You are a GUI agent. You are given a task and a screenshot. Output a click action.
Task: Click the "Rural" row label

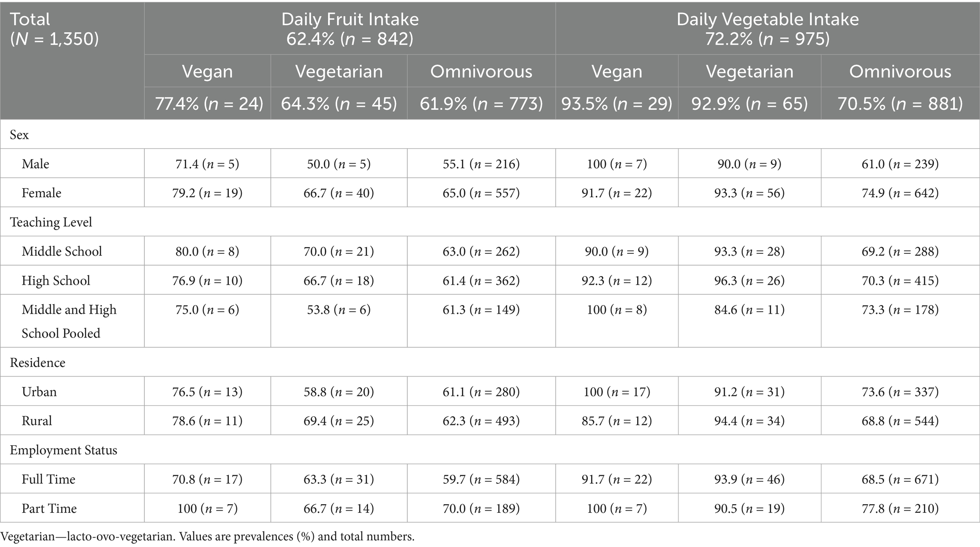37,421
